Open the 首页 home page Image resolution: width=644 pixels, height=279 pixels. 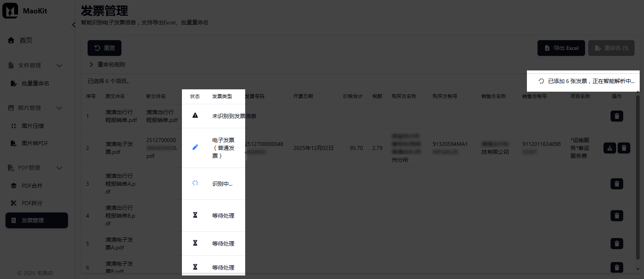coord(26,40)
